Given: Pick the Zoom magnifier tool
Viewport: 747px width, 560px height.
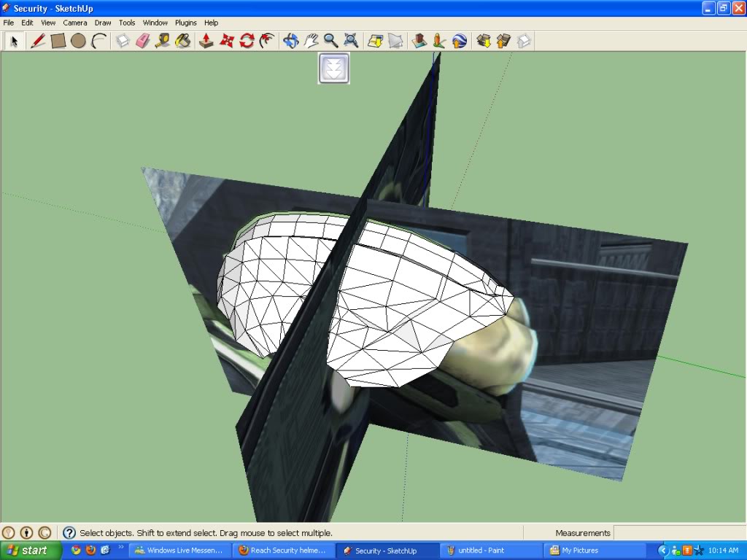Looking at the screenshot, I should [x=330, y=41].
